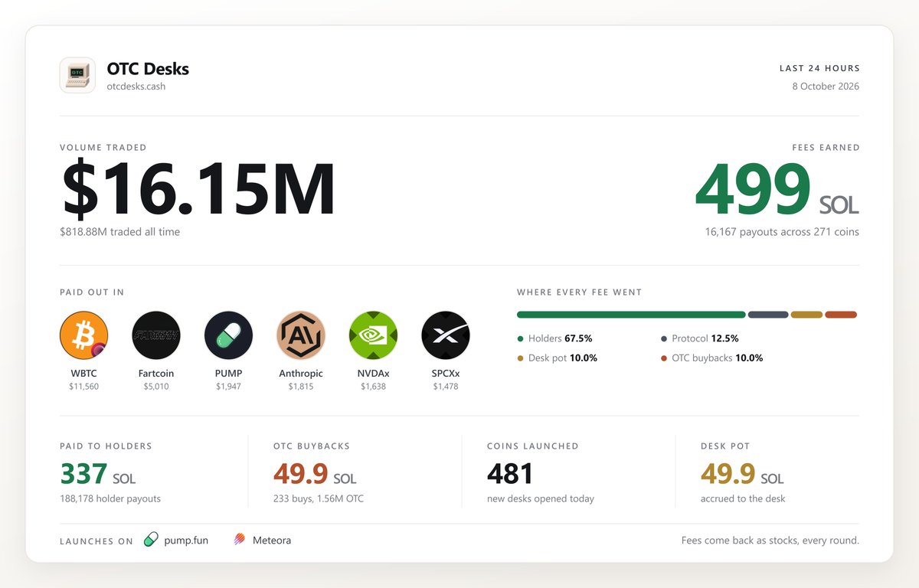
Task: Click the 49.9 SOL desk pot value
Action: click(x=742, y=475)
